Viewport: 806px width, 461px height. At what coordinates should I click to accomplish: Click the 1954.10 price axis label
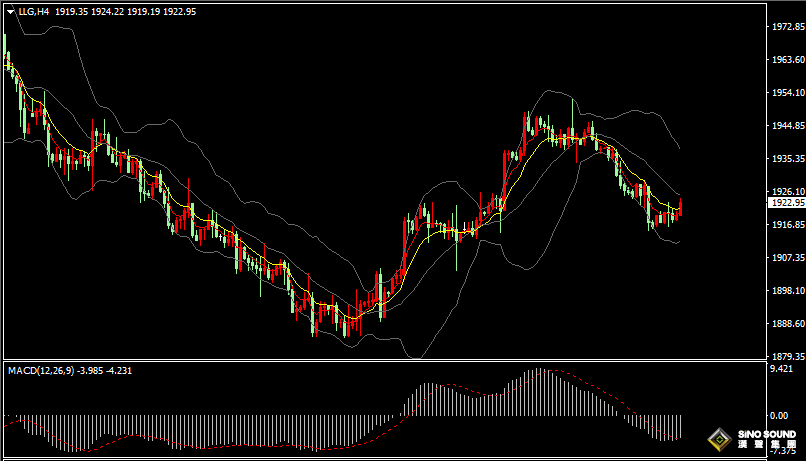[786, 93]
